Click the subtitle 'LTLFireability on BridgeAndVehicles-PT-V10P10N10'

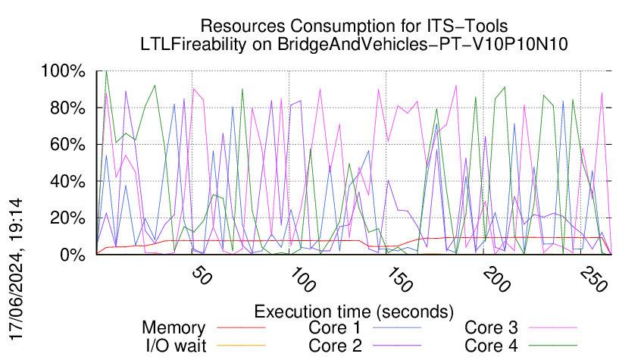coord(354,44)
